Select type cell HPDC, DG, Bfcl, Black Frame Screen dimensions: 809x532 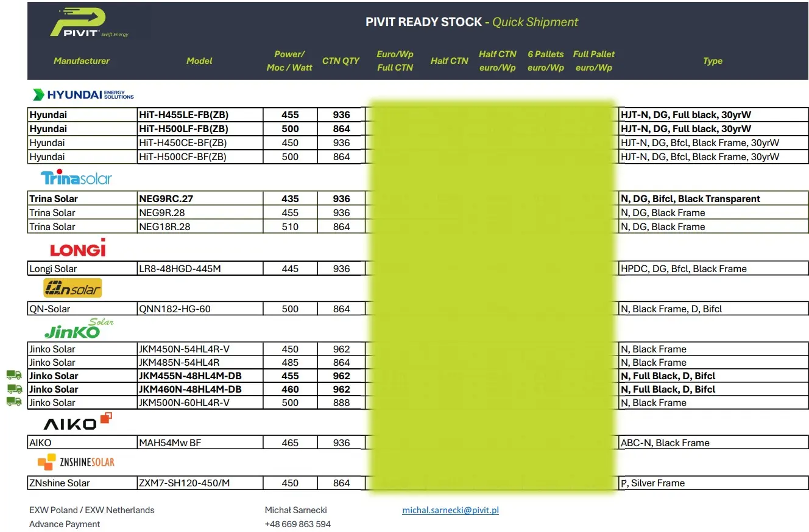(x=713, y=268)
